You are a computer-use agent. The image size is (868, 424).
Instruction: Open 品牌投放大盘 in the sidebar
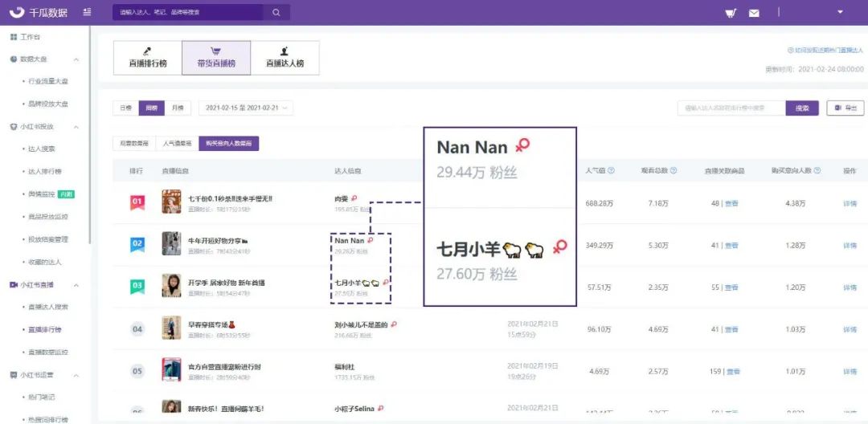pyautogui.click(x=47, y=104)
